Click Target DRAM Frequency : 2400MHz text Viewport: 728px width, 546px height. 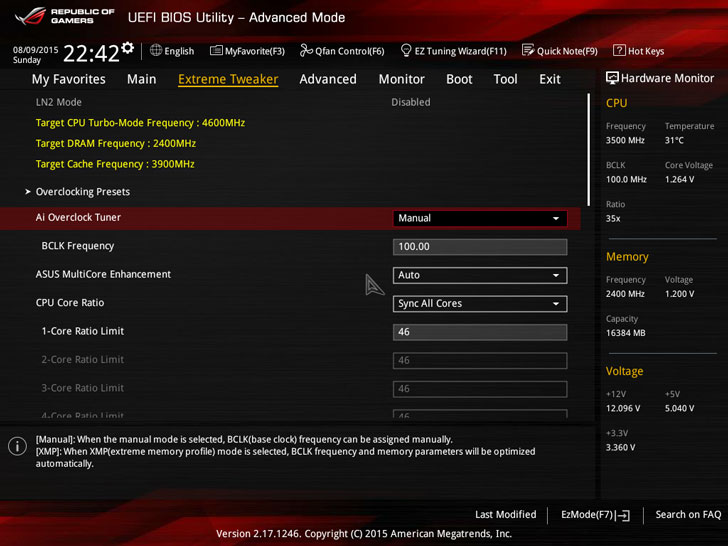click(116, 143)
